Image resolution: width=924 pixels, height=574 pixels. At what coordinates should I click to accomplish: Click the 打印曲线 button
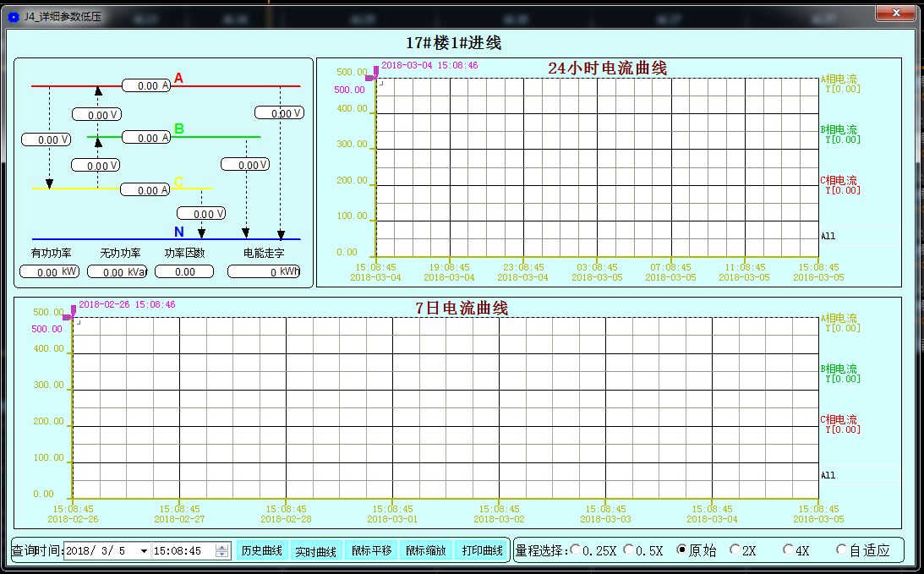[482, 550]
